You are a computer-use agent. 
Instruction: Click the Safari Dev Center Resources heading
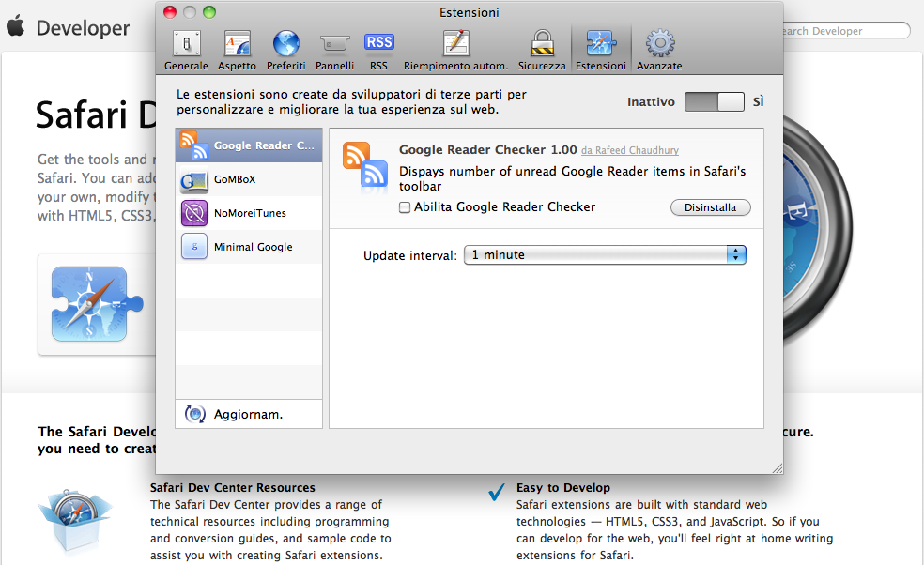click(x=233, y=488)
